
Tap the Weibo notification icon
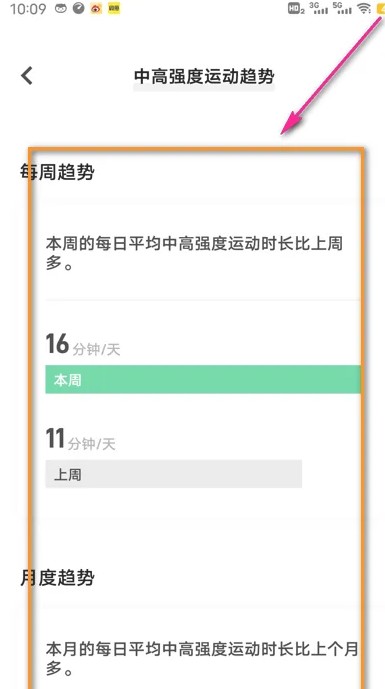coord(96,8)
